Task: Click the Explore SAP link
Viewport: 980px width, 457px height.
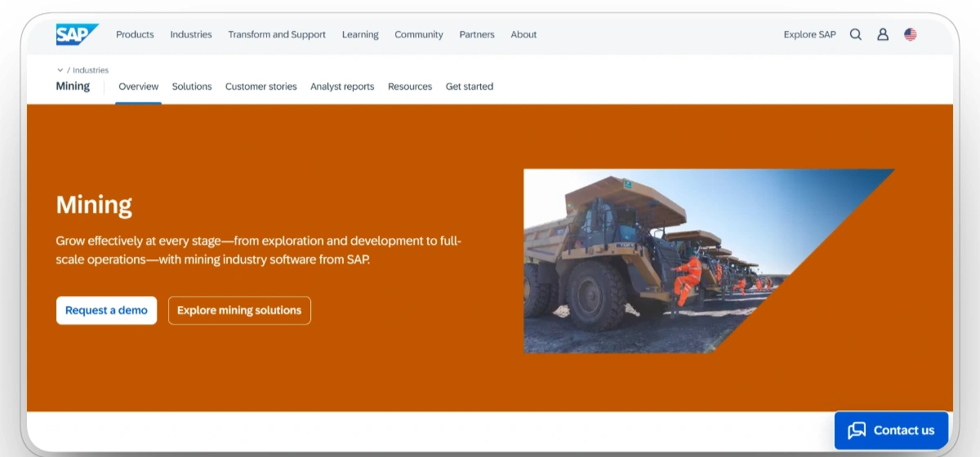Action: pyautogui.click(x=810, y=34)
